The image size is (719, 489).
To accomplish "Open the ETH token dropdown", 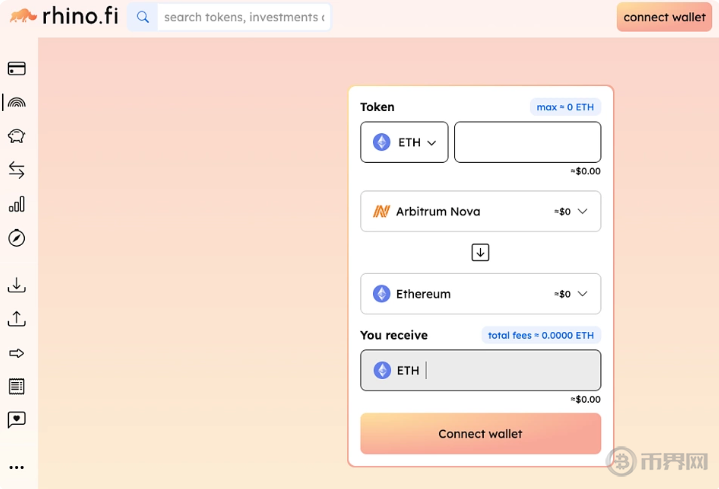I will point(404,142).
